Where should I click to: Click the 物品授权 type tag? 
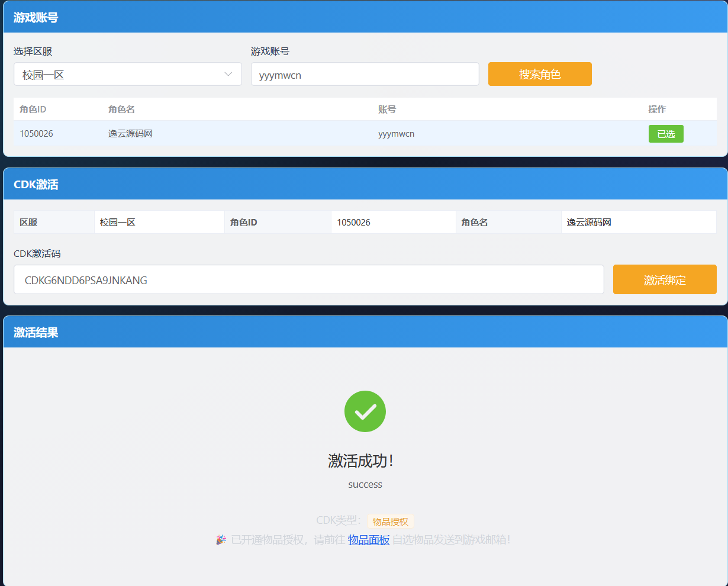[x=391, y=521]
